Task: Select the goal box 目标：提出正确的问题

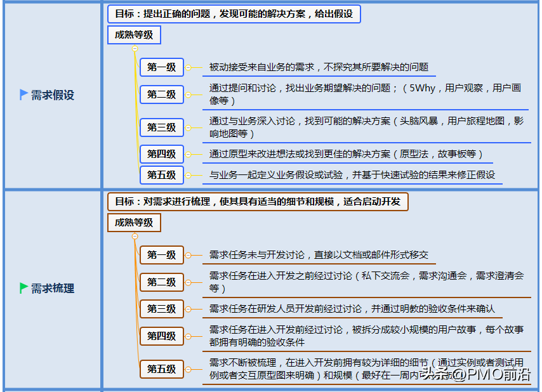Action: (x=234, y=14)
